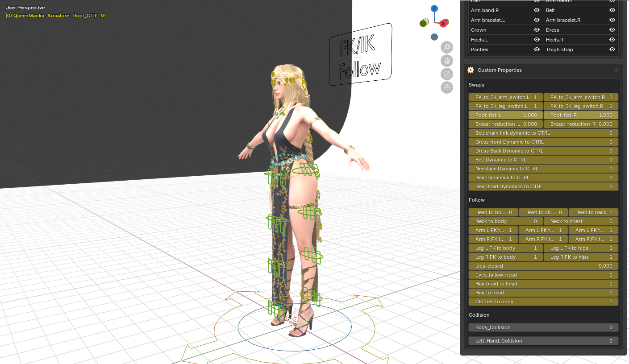The width and height of the screenshot is (629, 364).
Task: Click the grey-blue negative Z gizmo handle
Action: click(434, 37)
